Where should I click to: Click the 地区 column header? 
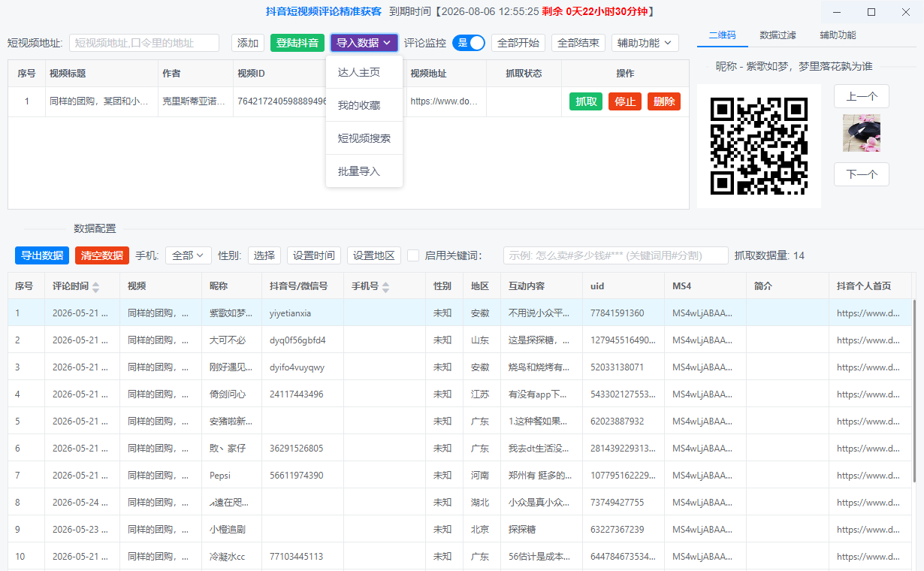(x=480, y=285)
